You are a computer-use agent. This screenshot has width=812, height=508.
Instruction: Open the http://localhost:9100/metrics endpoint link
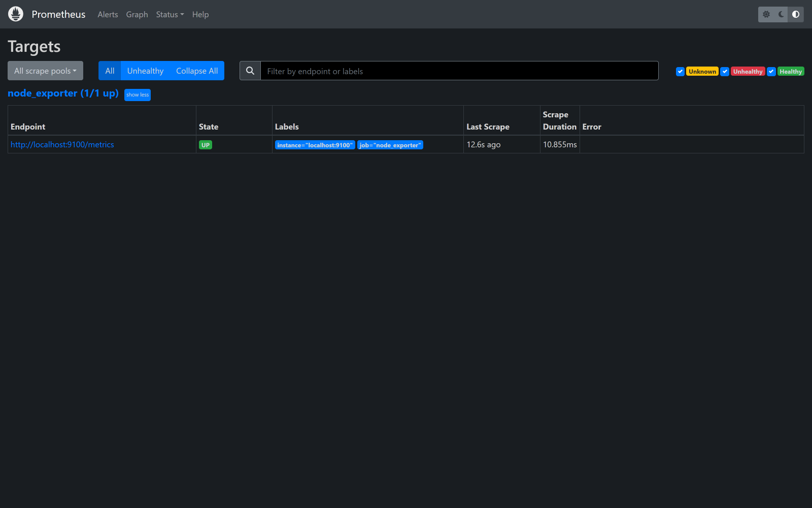[x=62, y=145]
